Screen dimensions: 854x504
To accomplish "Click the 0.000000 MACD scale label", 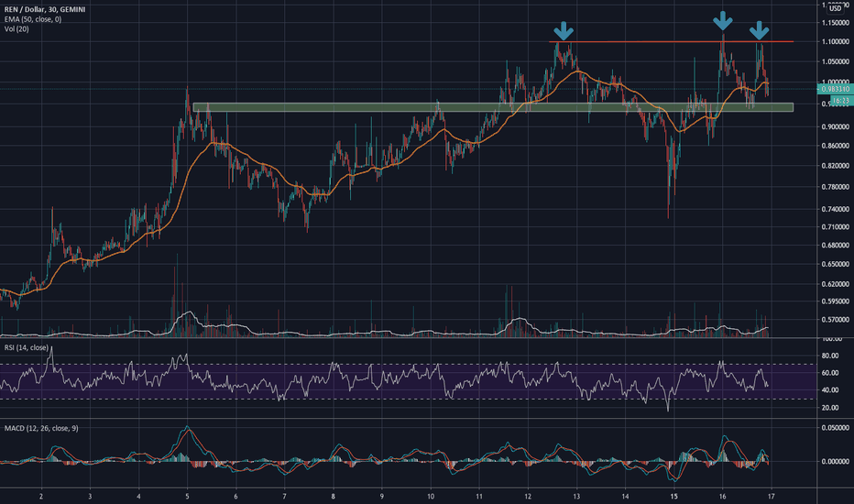I will tap(835, 461).
